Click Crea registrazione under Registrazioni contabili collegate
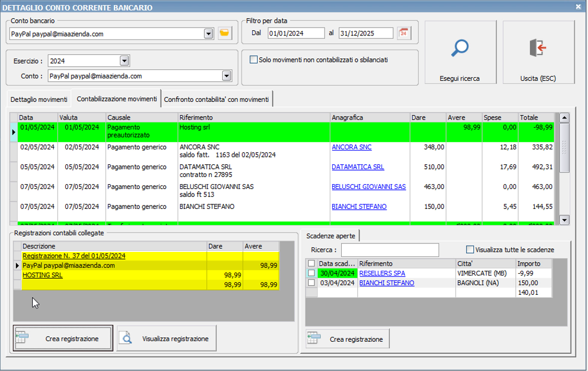This screenshot has height=371, width=588. (63, 338)
